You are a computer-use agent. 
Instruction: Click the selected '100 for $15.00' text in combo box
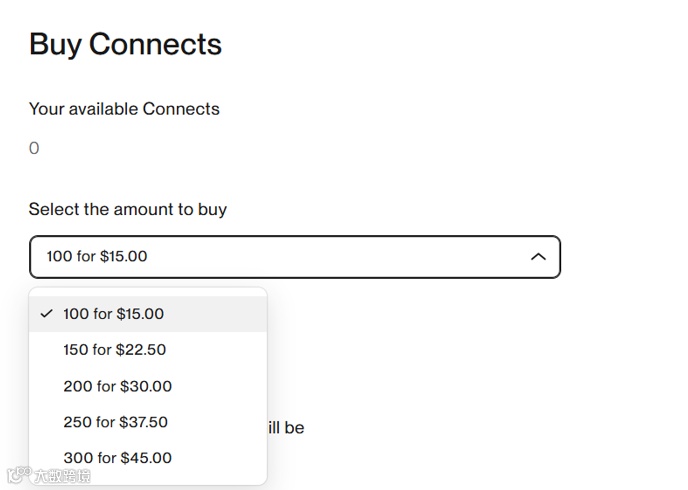pos(97,257)
